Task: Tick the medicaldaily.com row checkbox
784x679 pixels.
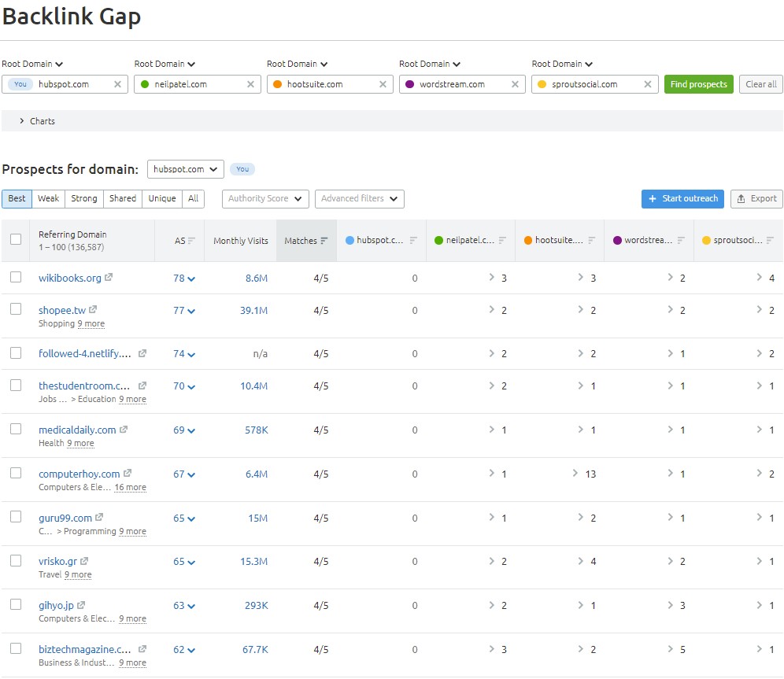Action: [x=16, y=429]
